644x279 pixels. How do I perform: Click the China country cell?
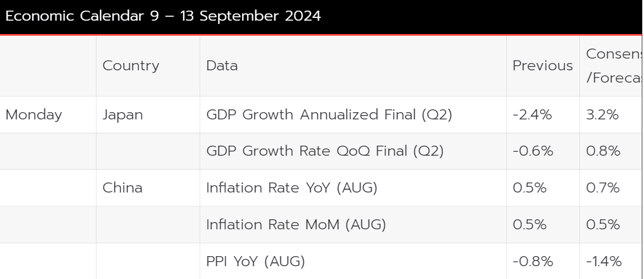(x=123, y=188)
